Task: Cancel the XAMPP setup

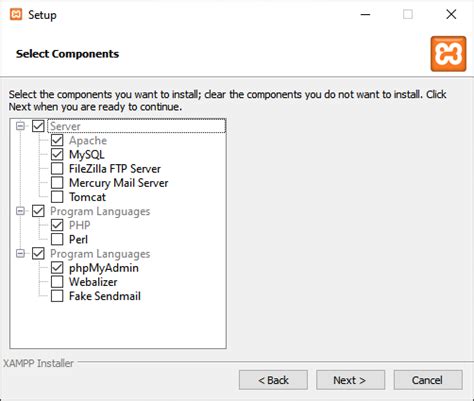Action: pos(428,380)
